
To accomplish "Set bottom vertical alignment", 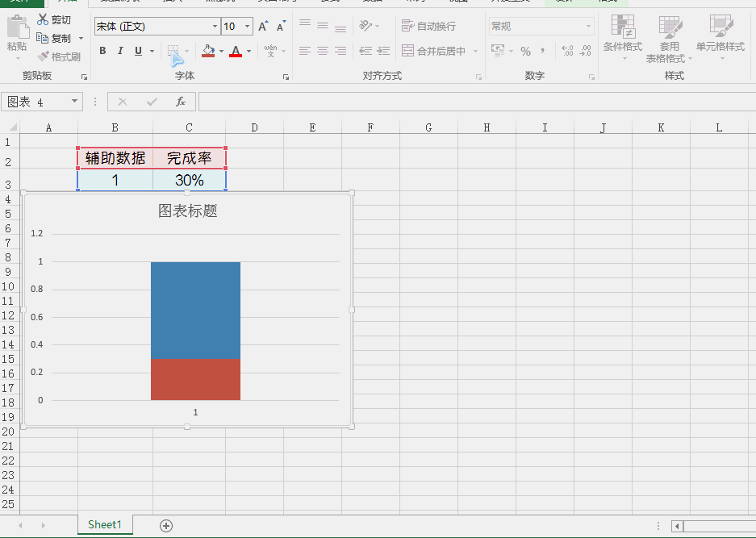I will click(x=340, y=27).
